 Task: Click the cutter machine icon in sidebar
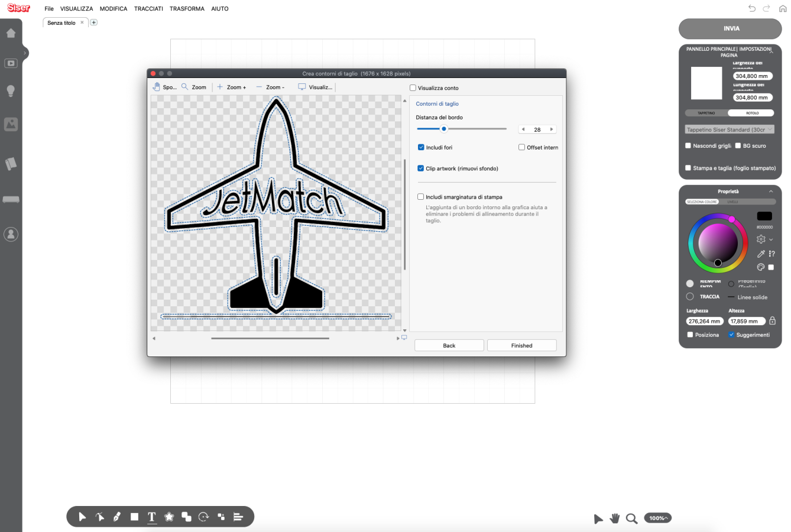[x=11, y=200]
